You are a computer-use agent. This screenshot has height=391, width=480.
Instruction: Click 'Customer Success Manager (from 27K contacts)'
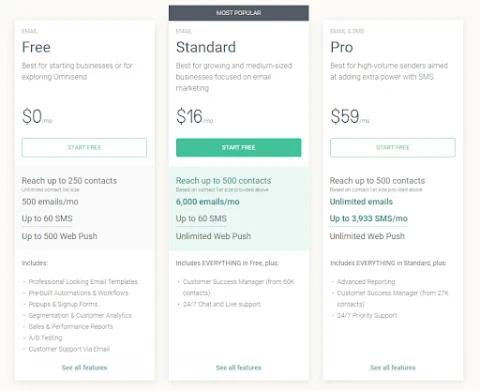pos(393,299)
